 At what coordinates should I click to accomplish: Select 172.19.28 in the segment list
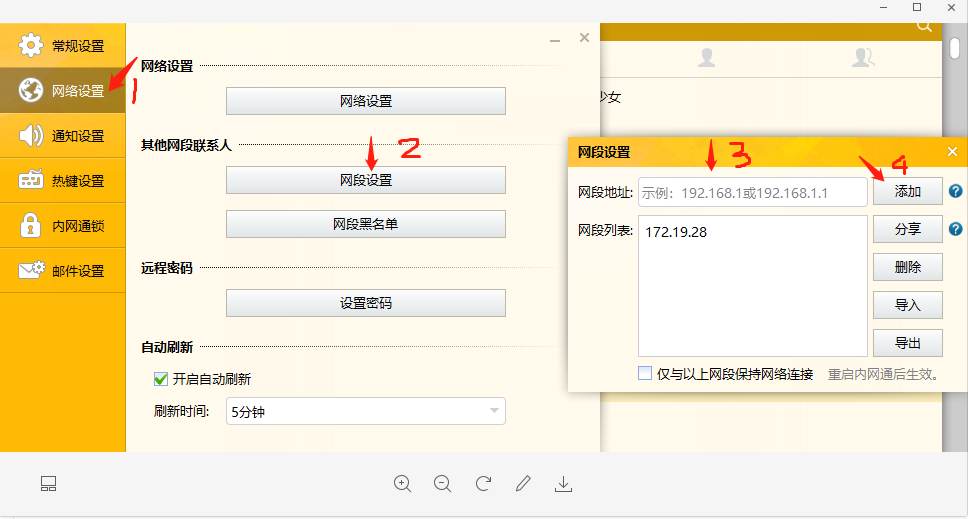tap(676, 232)
